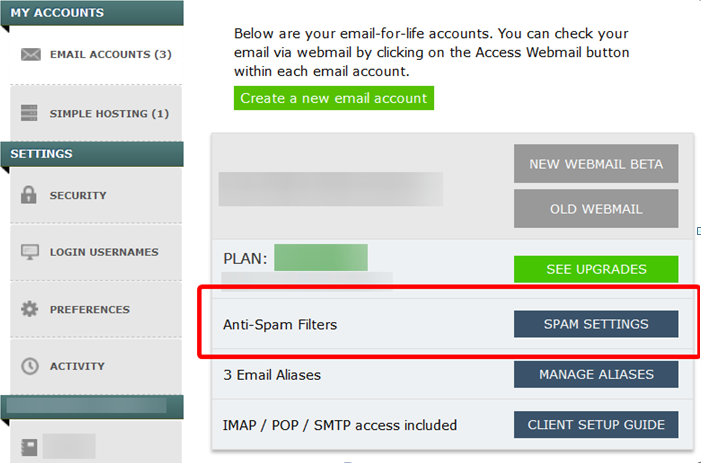Open Email Accounts (3) in sidebar
The height and width of the screenshot is (463, 701).
click(110, 55)
